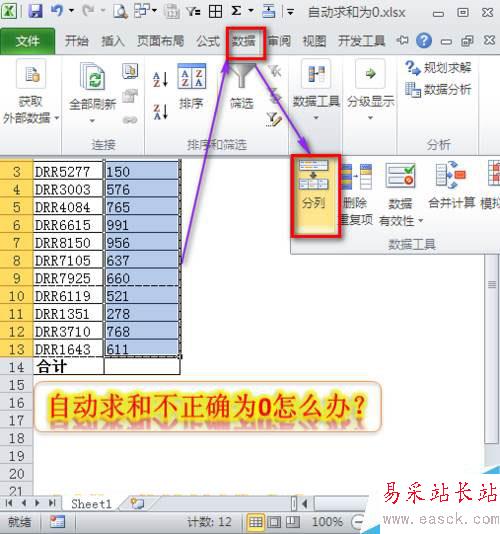Expand the 全部刷新 dropdown arrow
The height and width of the screenshot is (534, 500).
click(92, 121)
